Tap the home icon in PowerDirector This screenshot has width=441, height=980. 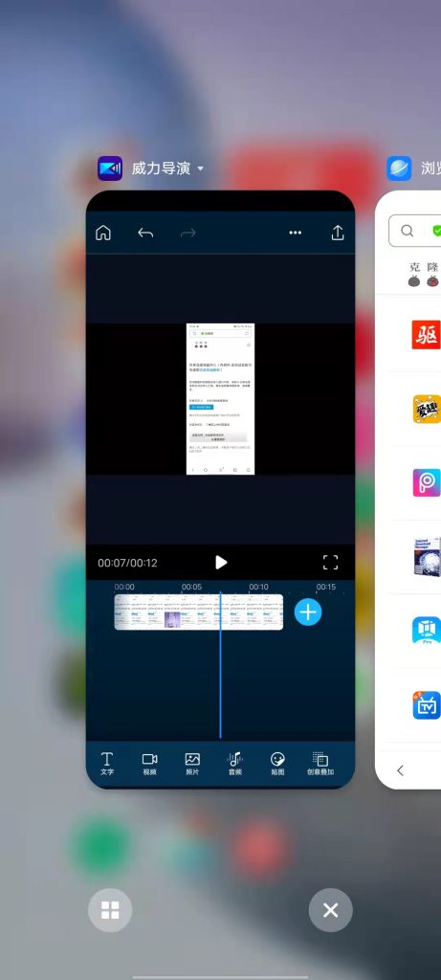[103, 234]
